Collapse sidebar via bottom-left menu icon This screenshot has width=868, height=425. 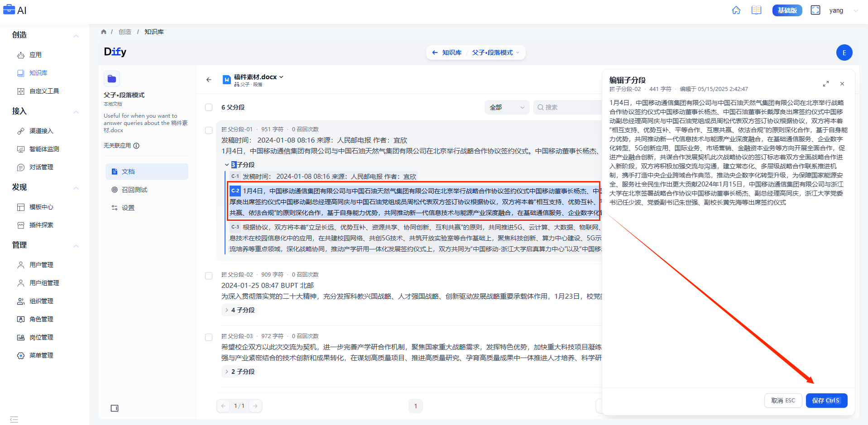[14, 419]
